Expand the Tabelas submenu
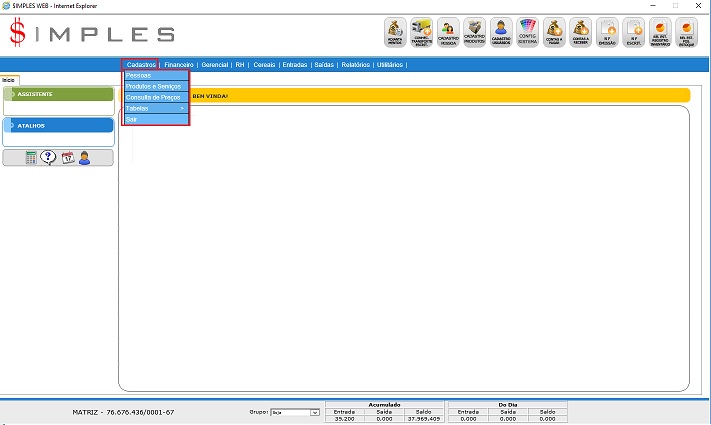 [x=155, y=108]
